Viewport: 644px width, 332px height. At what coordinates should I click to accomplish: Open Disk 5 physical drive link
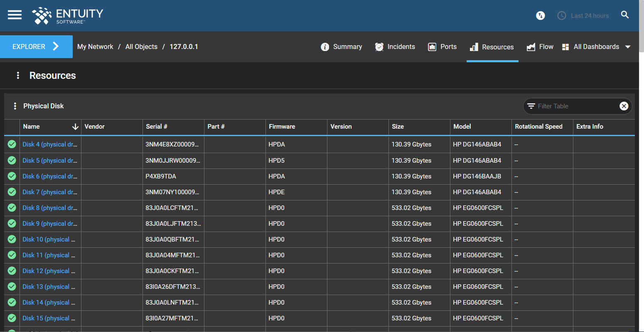point(50,161)
